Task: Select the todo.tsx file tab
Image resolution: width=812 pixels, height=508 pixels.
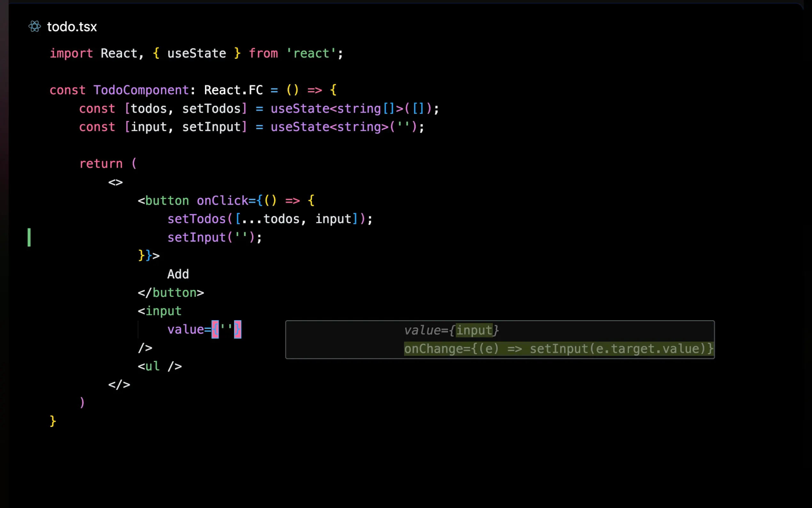Action: [x=72, y=27]
